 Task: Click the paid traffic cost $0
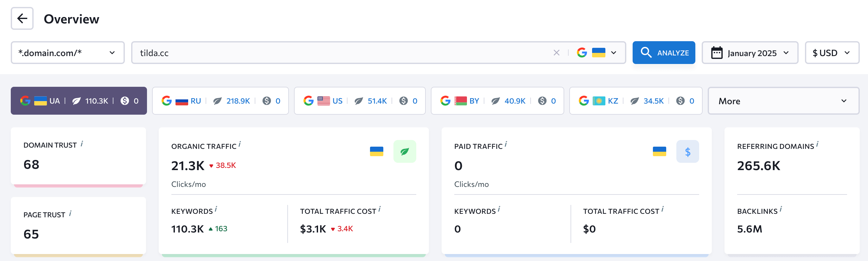pos(589,229)
